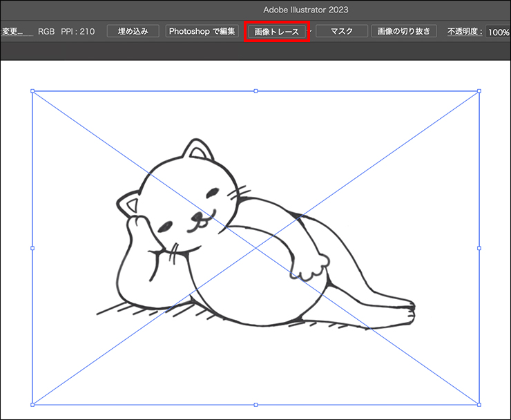Screen dimensions: 511x420
Task: Click the cat's paw resting on belly
Action: [x=314, y=264]
